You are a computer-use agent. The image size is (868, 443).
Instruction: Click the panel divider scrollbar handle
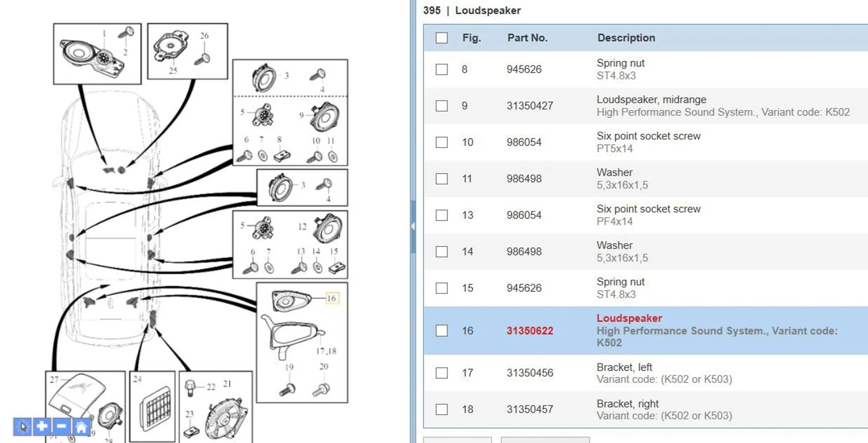(413, 226)
